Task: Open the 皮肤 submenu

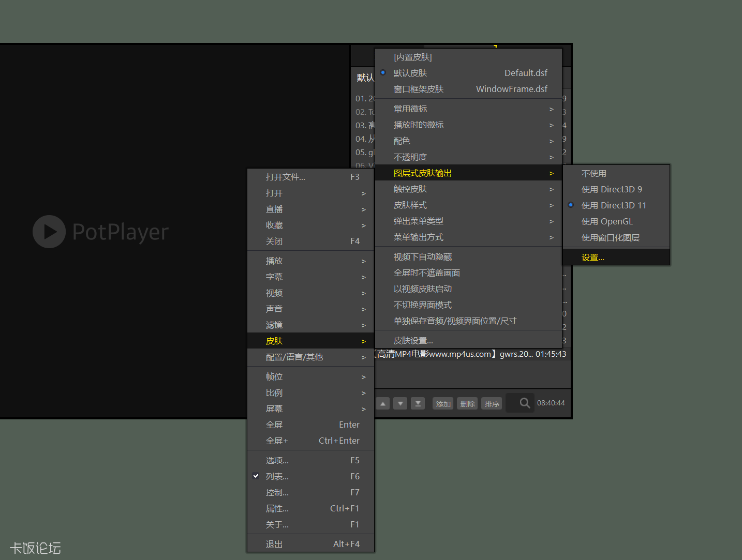Action: pos(310,341)
